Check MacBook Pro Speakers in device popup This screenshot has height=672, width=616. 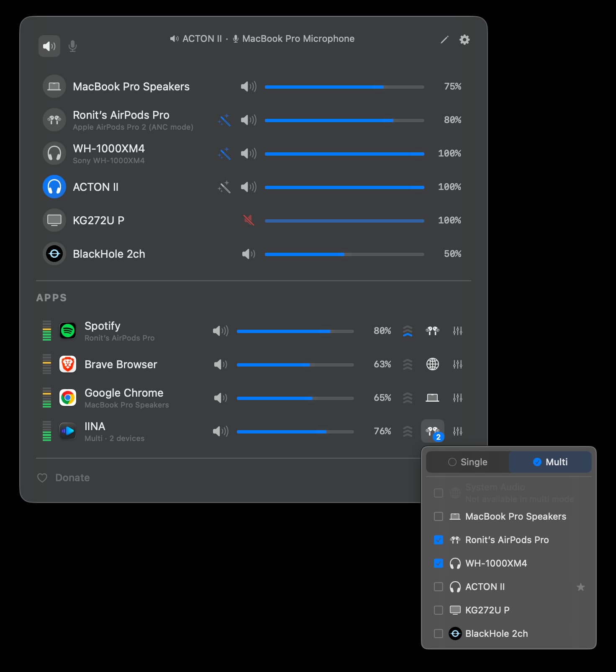click(439, 517)
